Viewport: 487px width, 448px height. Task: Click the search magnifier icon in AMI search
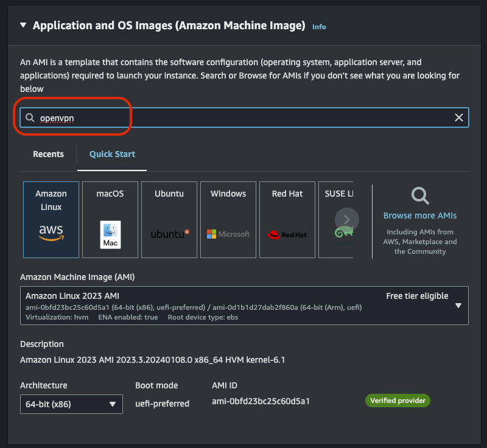30,117
